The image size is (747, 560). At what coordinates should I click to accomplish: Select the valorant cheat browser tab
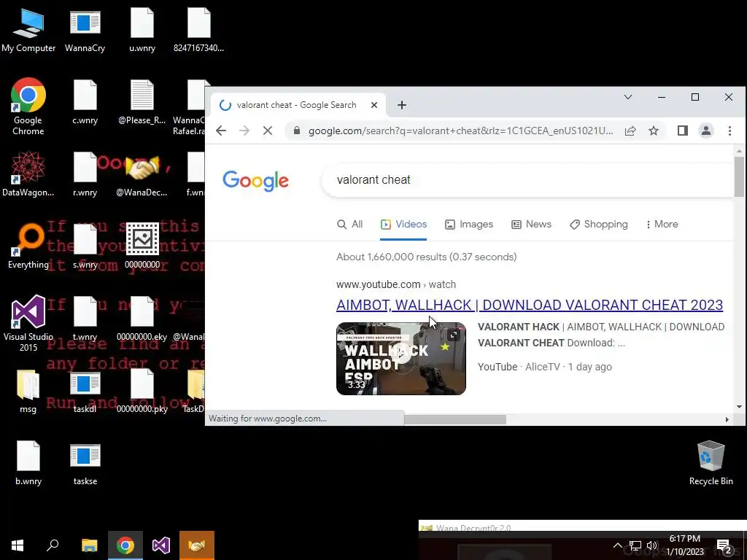[296, 105]
